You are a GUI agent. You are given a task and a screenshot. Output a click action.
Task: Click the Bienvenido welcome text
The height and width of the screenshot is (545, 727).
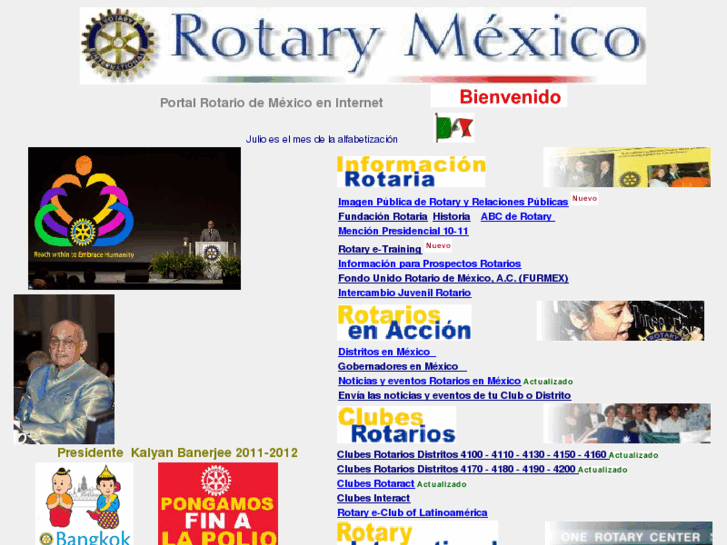tap(510, 97)
